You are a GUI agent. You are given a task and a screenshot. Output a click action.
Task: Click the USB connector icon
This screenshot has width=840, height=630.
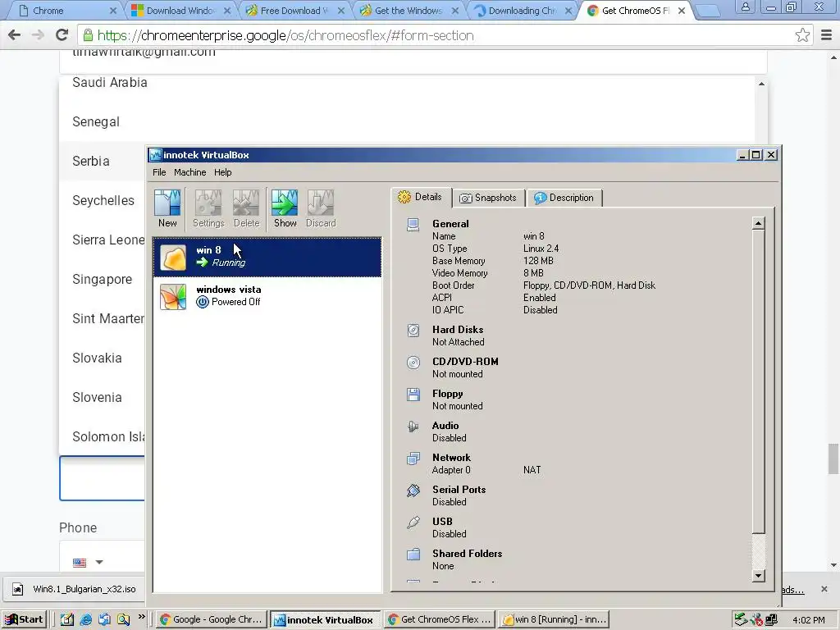(x=413, y=523)
